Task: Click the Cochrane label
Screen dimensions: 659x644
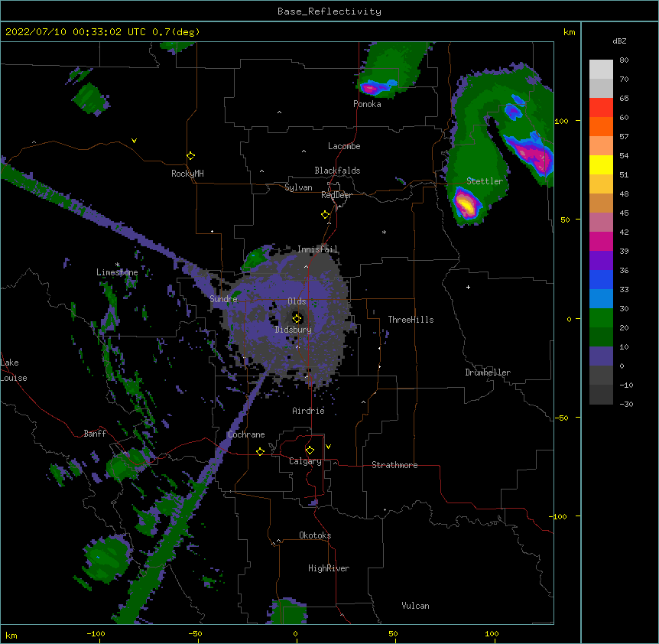Action: point(246,434)
